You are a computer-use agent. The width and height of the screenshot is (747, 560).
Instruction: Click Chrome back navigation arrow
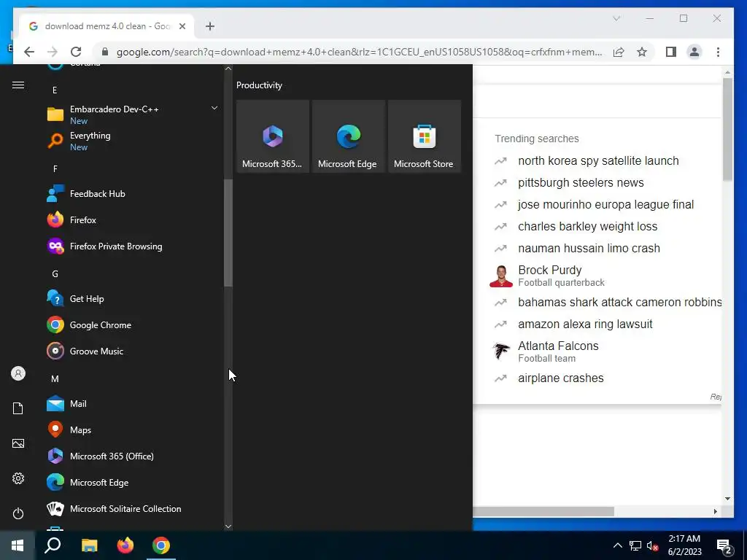(29, 52)
